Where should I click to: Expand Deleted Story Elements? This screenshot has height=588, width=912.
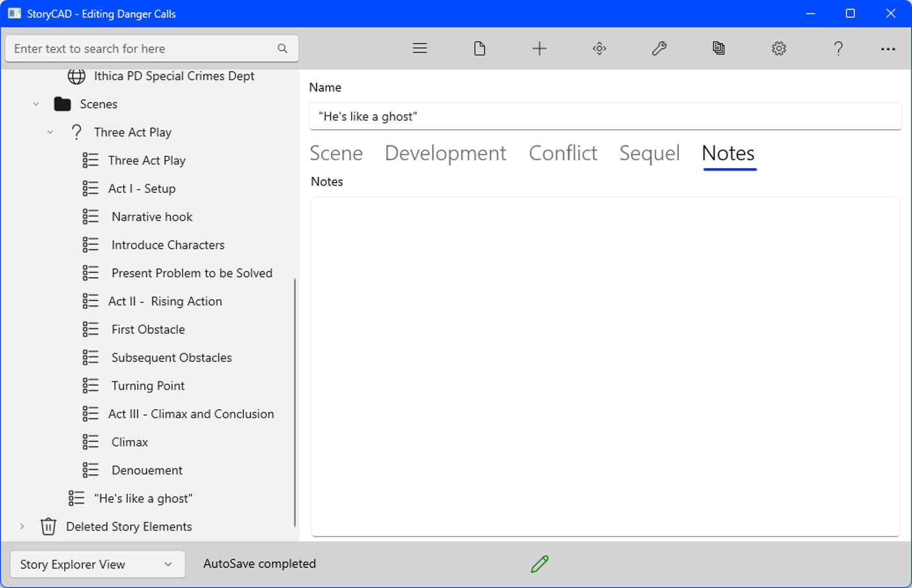click(22, 526)
